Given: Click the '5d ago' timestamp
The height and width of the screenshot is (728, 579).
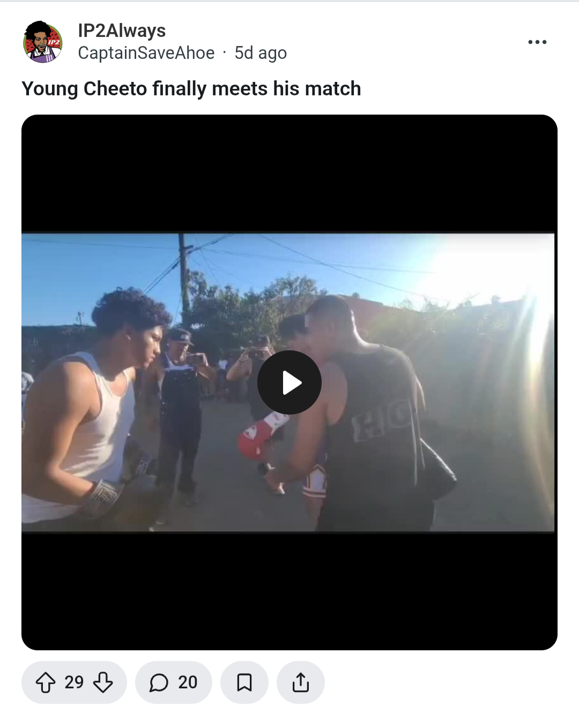Looking at the screenshot, I should pyautogui.click(x=261, y=53).
